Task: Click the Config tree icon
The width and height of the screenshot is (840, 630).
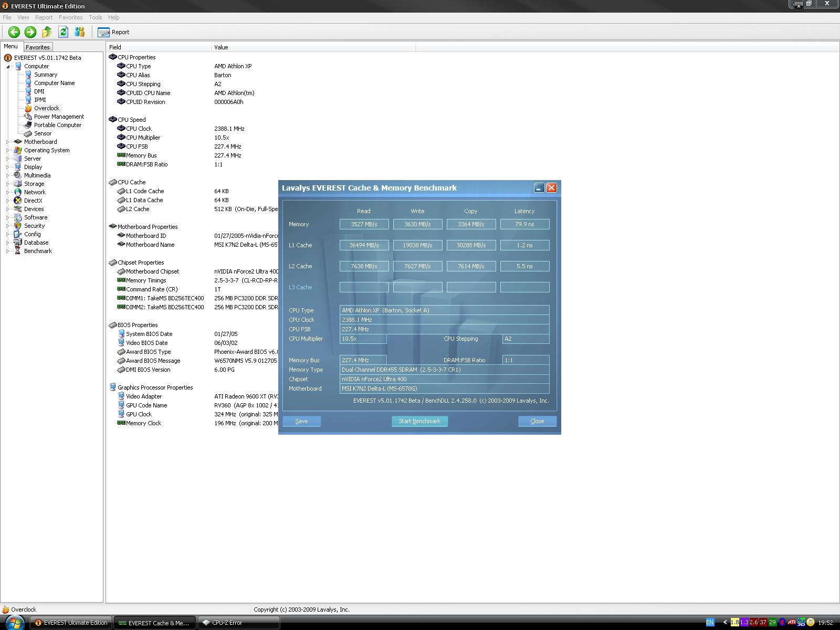Action: [18, 234]
